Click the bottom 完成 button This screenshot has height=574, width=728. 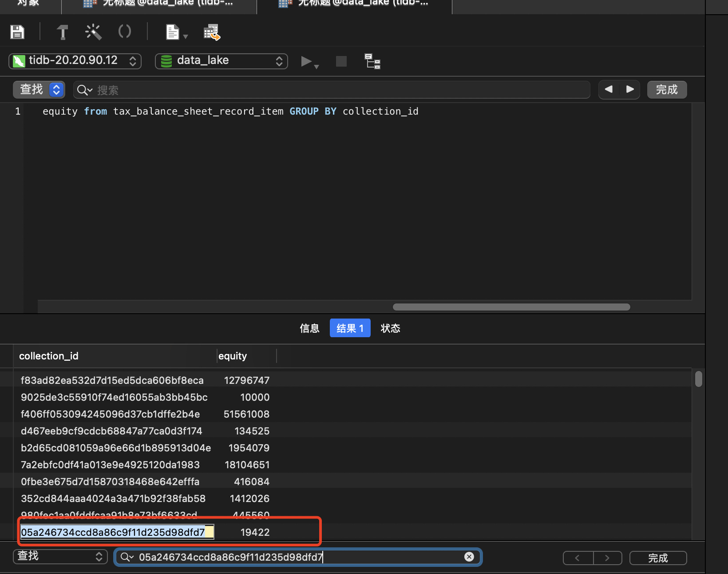coord(658,558)
